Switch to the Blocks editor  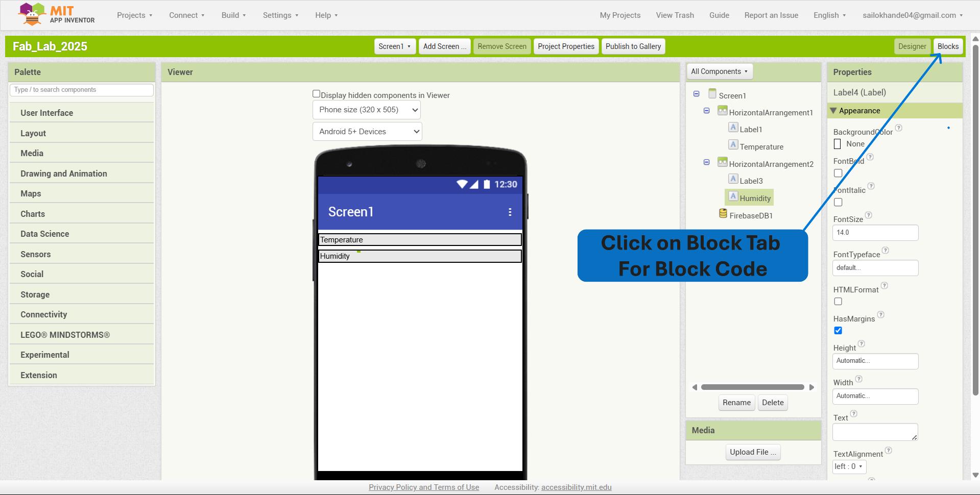(948, 46)
